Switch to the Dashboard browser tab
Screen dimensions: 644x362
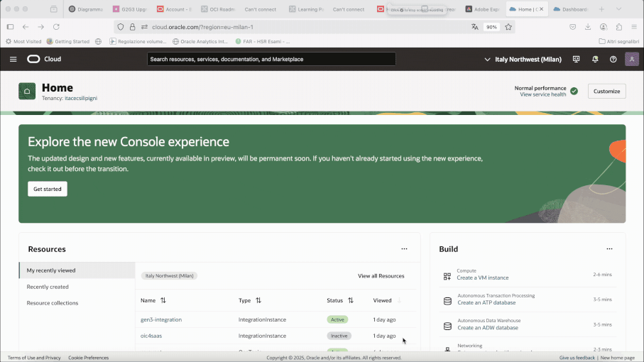point(570,9)
